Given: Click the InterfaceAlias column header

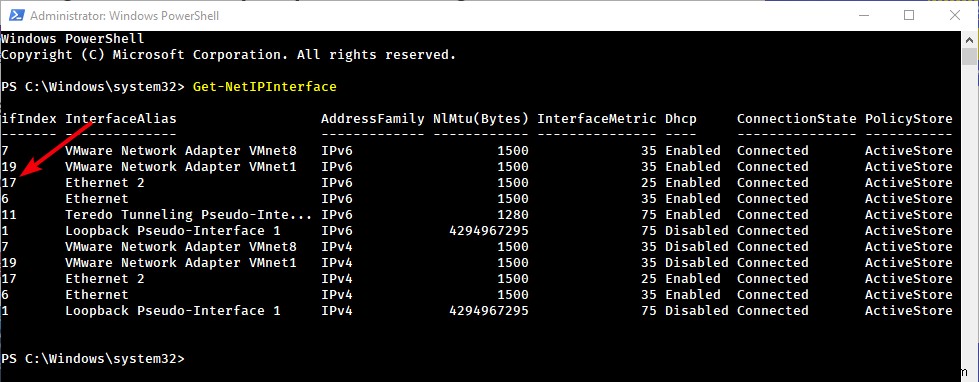Looking at the screenshot, I should coord(121,119).
